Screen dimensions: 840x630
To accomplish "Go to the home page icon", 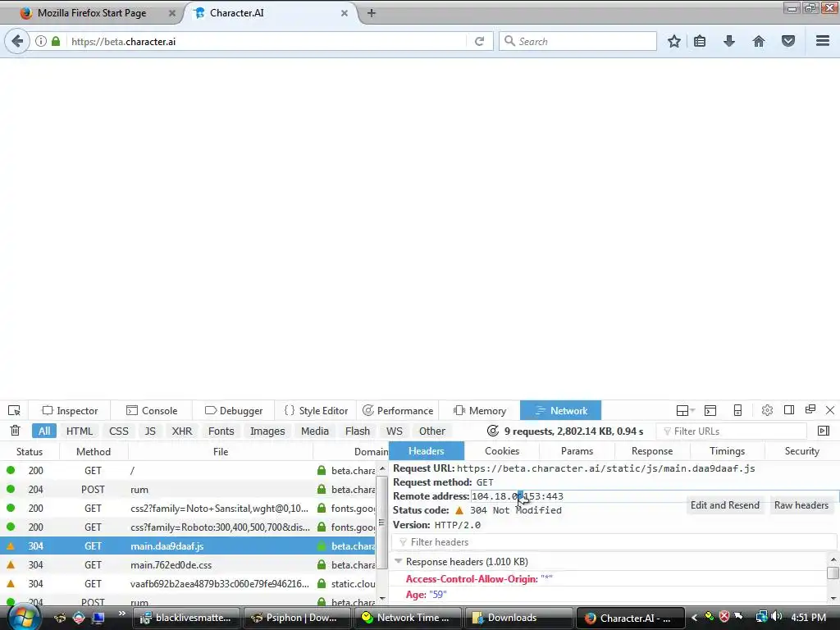I will click(x=759, y=41).
